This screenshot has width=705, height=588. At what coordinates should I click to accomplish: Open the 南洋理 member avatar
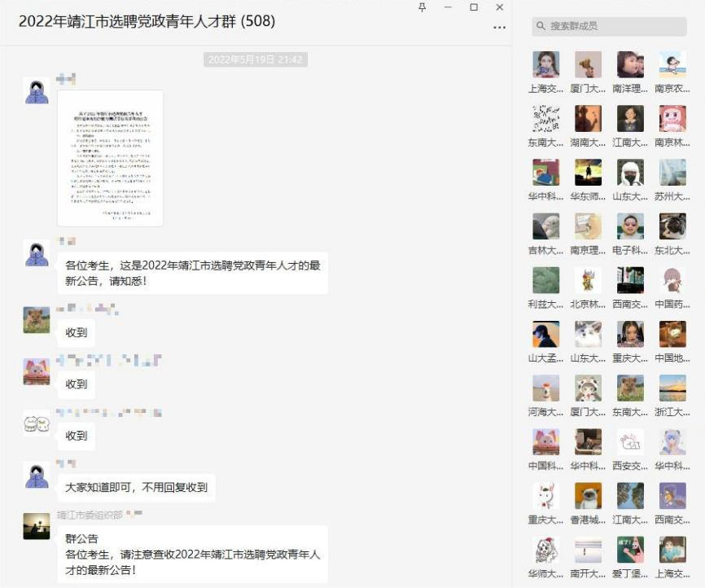pos(630,64)
